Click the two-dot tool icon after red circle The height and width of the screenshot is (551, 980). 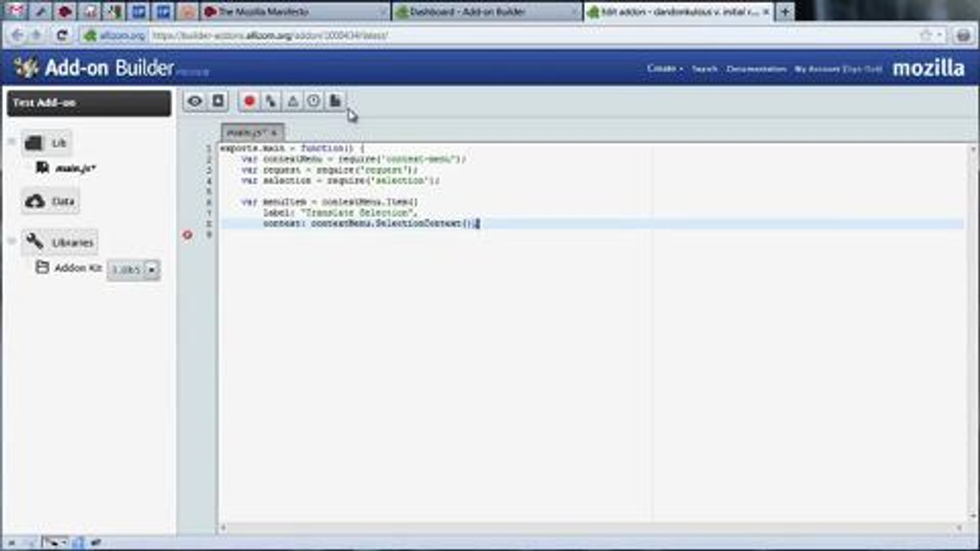click(x=271, y=101)
